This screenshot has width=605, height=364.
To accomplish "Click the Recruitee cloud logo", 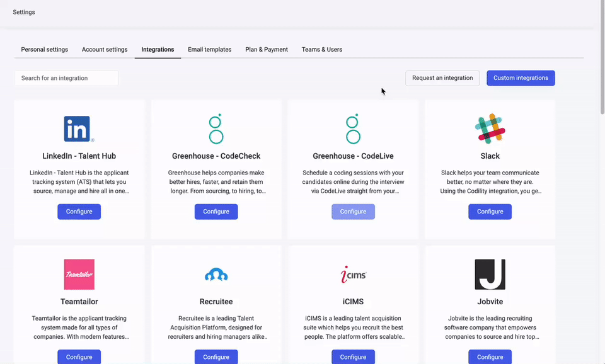I will click(216, 275).
